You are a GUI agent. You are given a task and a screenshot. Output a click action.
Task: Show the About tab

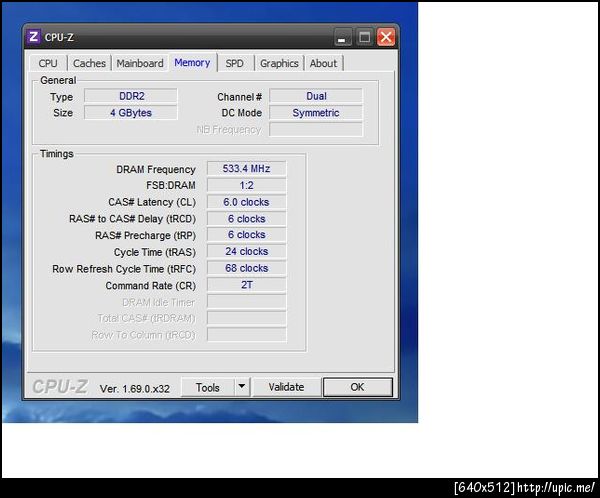click(323, 63)
